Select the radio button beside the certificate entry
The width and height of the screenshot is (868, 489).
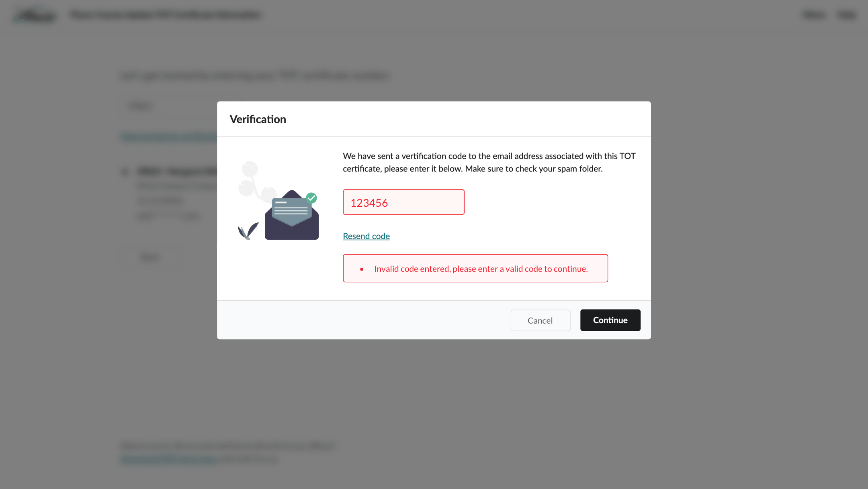click(124, 171)
